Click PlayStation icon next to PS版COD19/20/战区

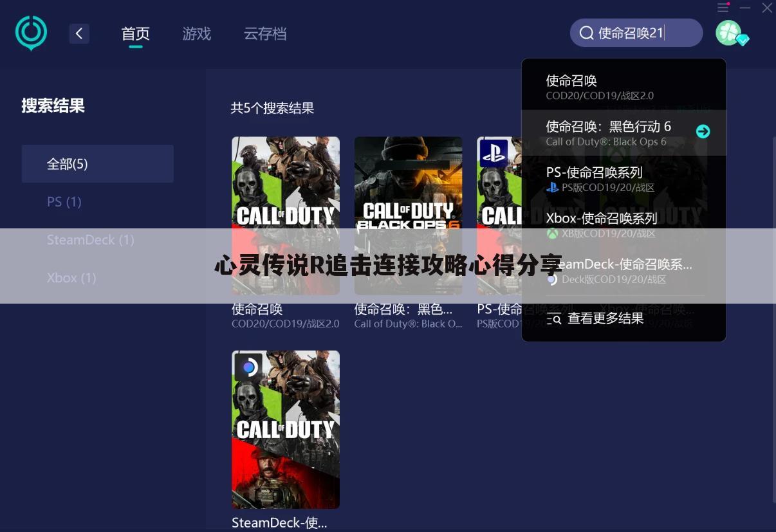(552, 188)
